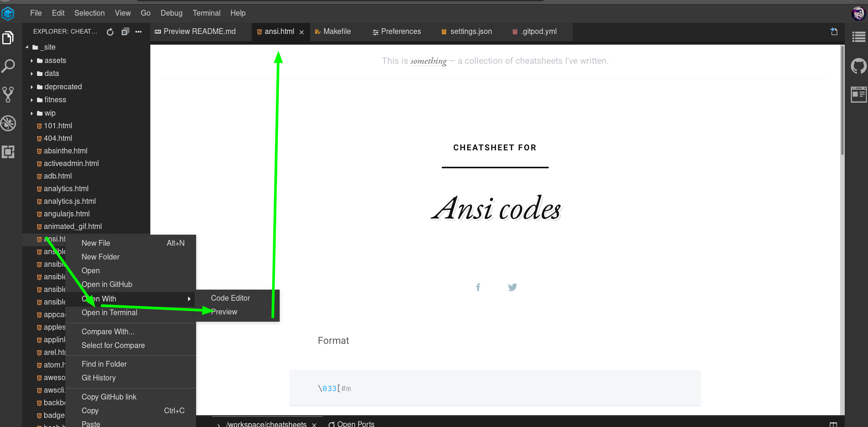Screen dimensions: 868x427
Task: Click the Twitter share icon in the preview
Action: click(512, 287)
